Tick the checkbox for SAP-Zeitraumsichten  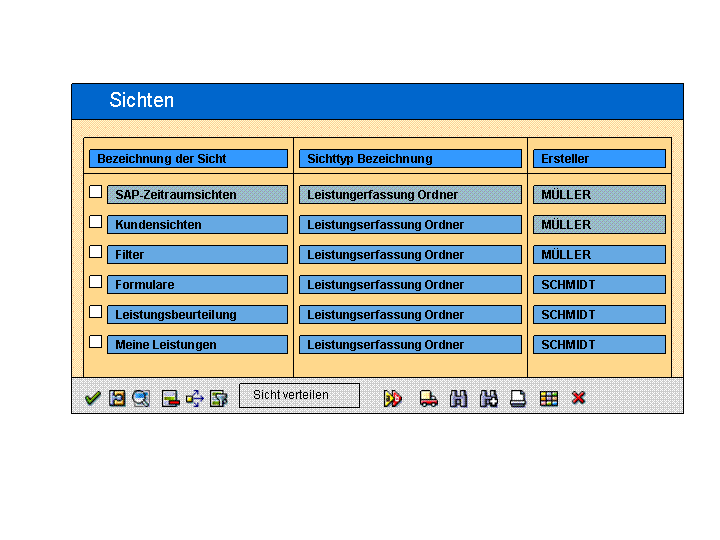(x=96, y=191)
